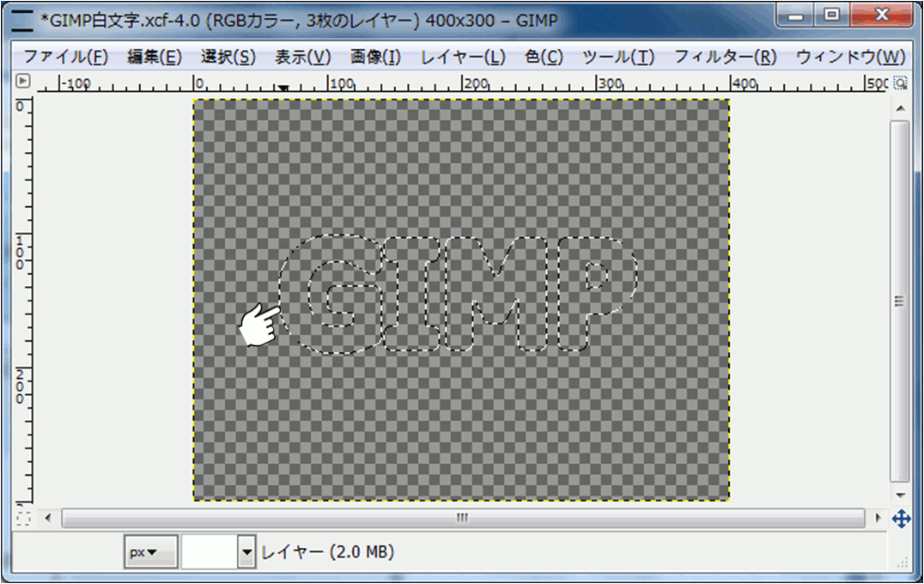924x584 pixels.
Task: Open the ファイル(F) menu
Action: click(x=65, y=58)
